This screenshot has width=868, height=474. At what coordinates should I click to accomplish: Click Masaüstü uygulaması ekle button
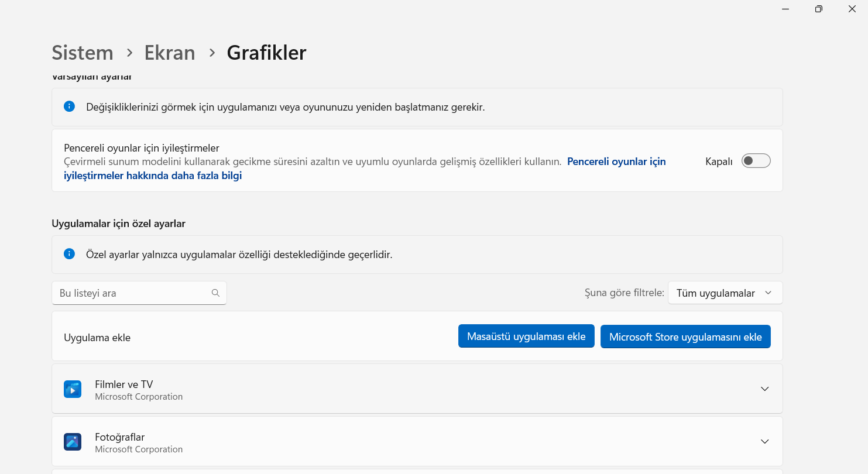(526, 336)
